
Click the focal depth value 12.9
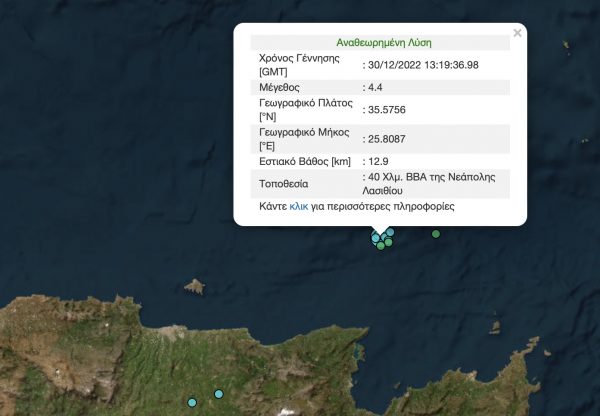[378, 160]
